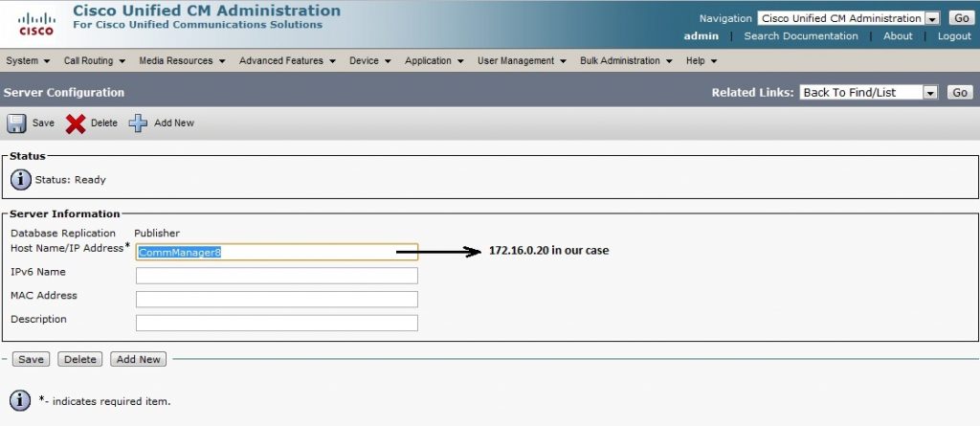
Task: Click Go next to Navigation
Action: coord(961,18)
